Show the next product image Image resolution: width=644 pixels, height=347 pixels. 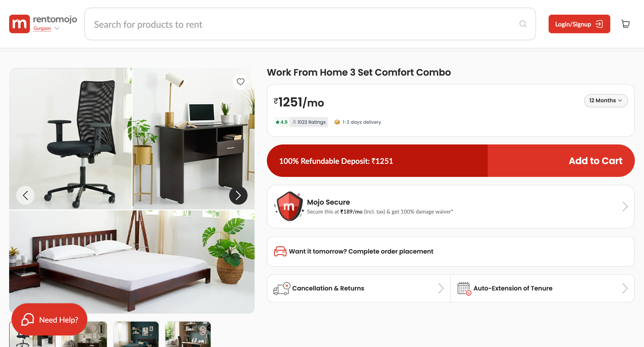click(238, 195)
